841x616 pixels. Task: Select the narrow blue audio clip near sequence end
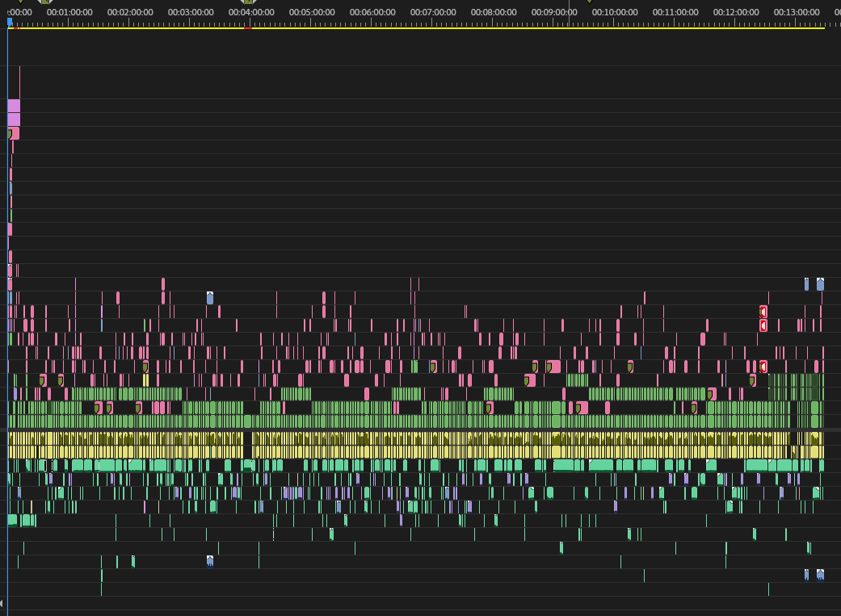807,575
